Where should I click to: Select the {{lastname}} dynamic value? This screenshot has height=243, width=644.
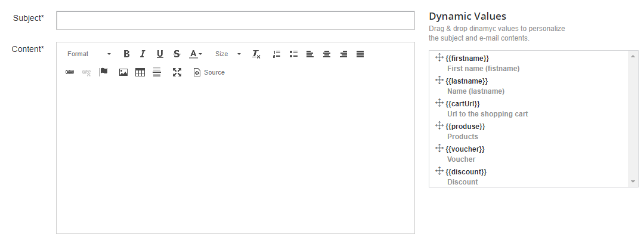466,81
